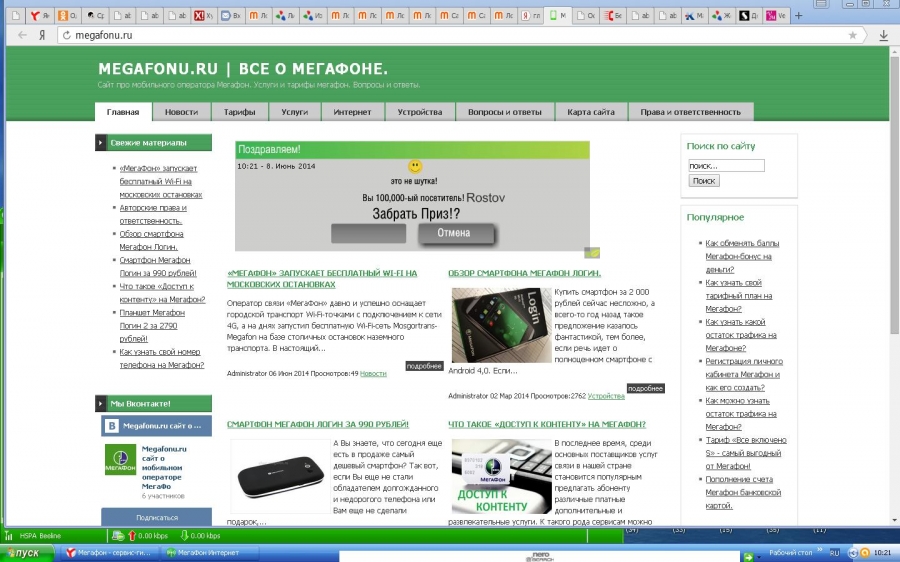
Task: Click the site search input field
Action: pos(726,166)
